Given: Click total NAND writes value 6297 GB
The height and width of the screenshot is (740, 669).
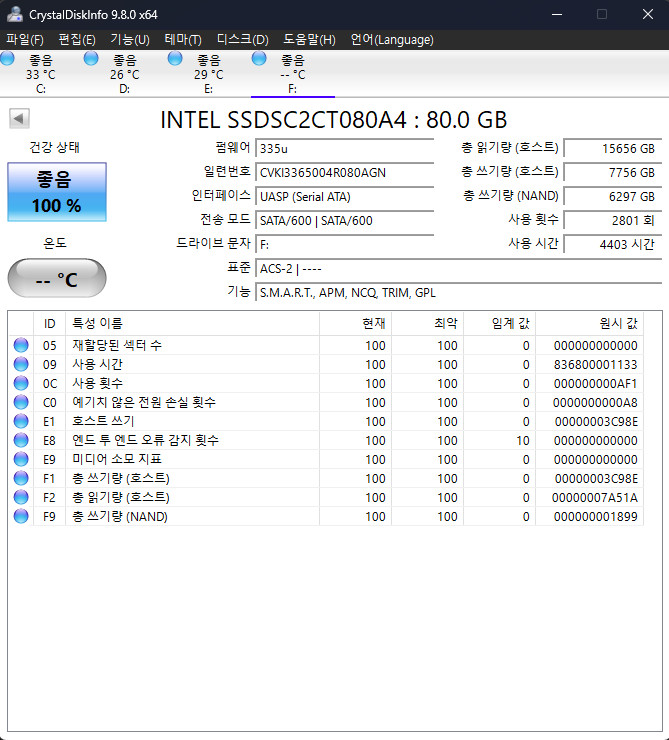Looking at the screenshot, I should pos(613,197).
